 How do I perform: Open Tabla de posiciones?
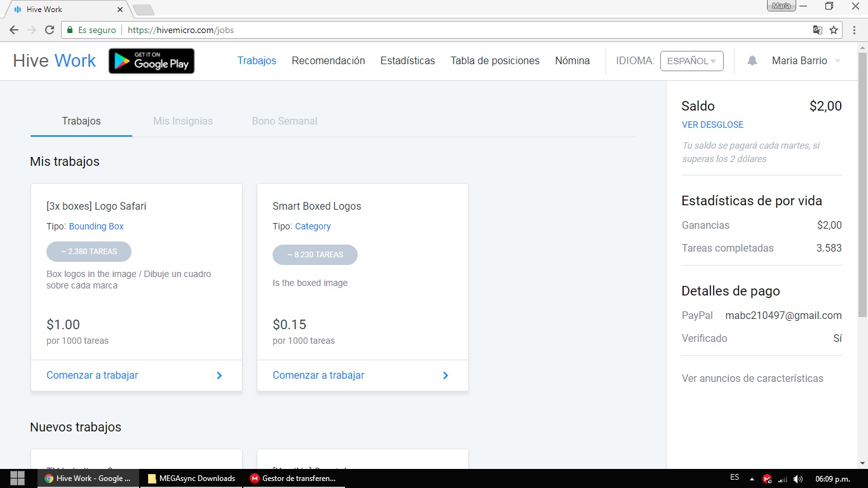(495, 61)
